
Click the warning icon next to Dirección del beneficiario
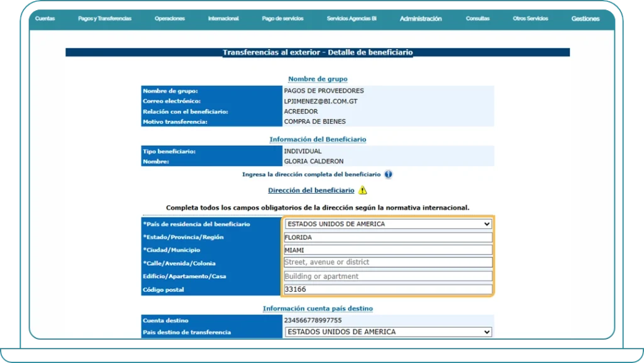tap(363, 190)
